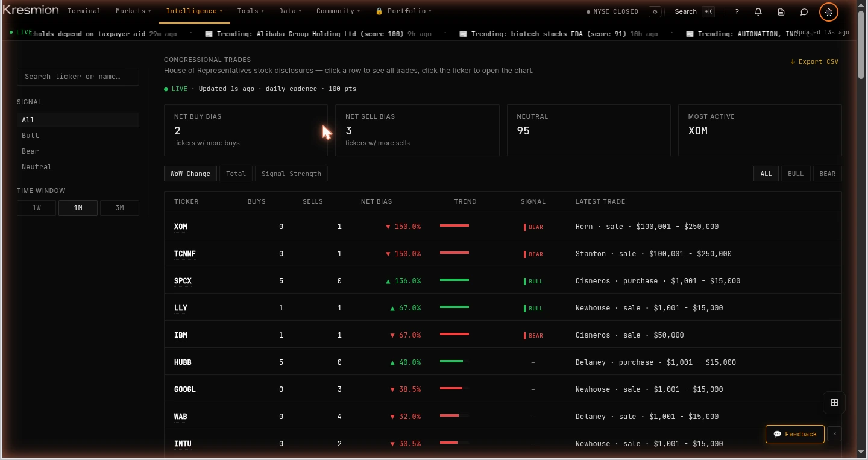Viewport: 868px width, 460px height.
Task: Filter signals by Bear in sidebar
Action: [78, 151]
